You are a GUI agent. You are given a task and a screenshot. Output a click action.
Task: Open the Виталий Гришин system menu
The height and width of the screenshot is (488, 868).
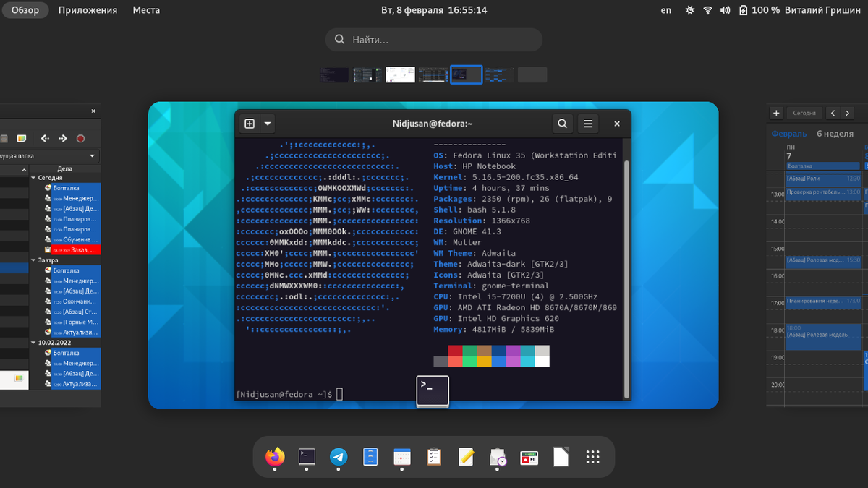824,10
